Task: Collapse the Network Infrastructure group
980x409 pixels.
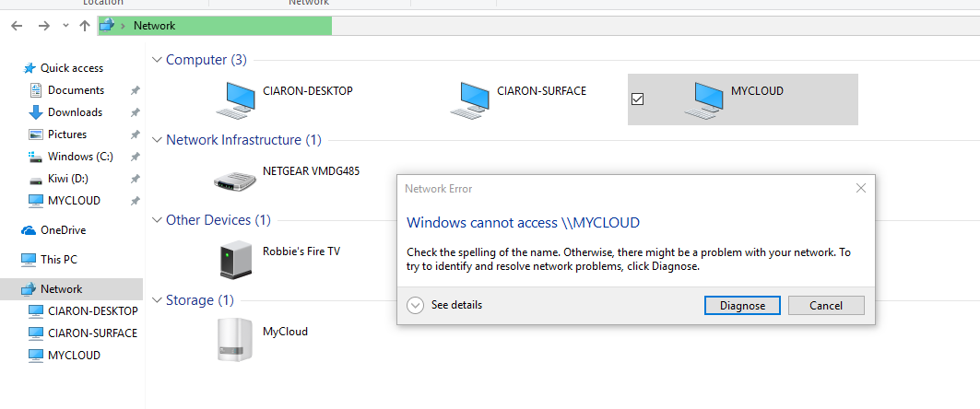Action: tap(155, 140)
